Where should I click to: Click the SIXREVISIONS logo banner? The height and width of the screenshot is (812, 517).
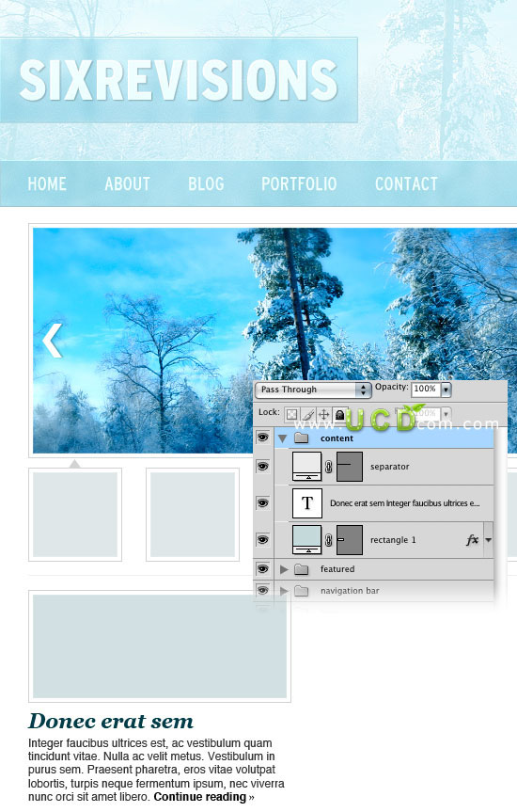pyautogui.click(x=179, y=80)
